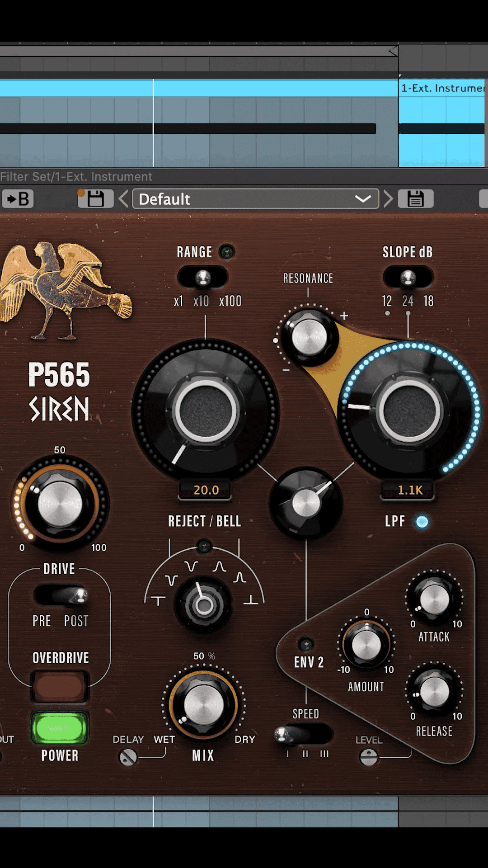Toggle the REJECT / BELL LED

(204, 546)
